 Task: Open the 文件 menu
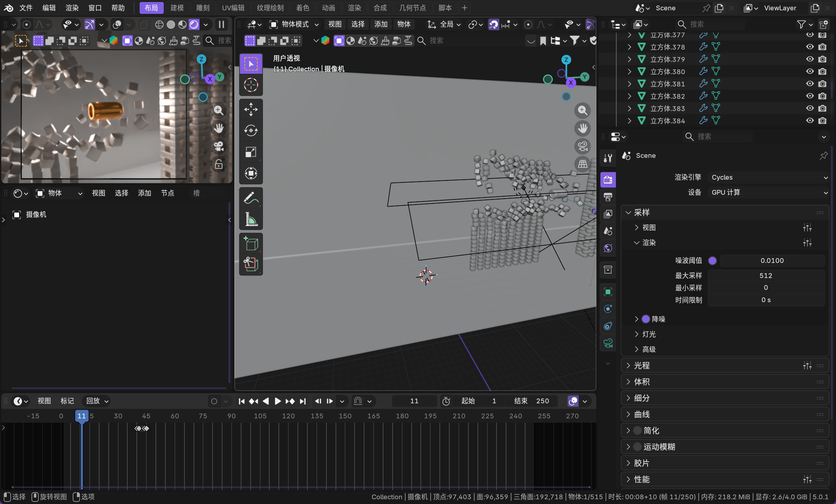[26, 8]
